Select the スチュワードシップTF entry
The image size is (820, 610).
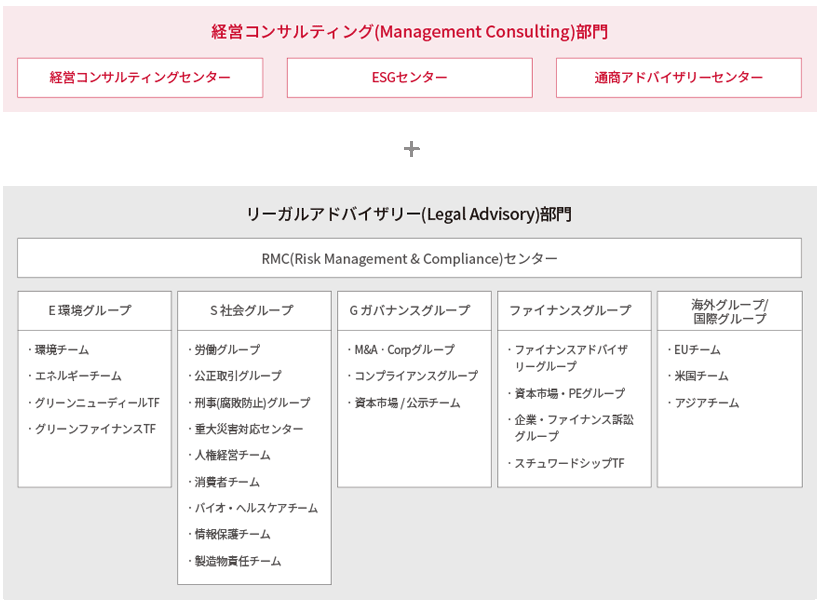tap(569, 463)
